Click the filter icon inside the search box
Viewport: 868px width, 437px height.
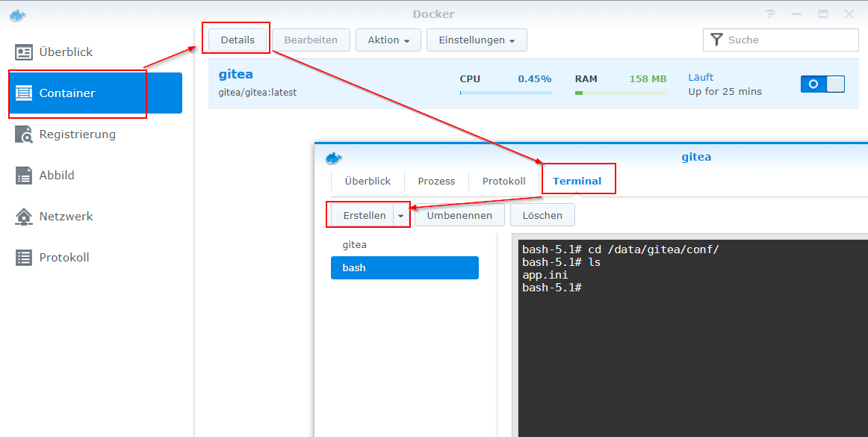pyautogui.click(x=717, y=40)
